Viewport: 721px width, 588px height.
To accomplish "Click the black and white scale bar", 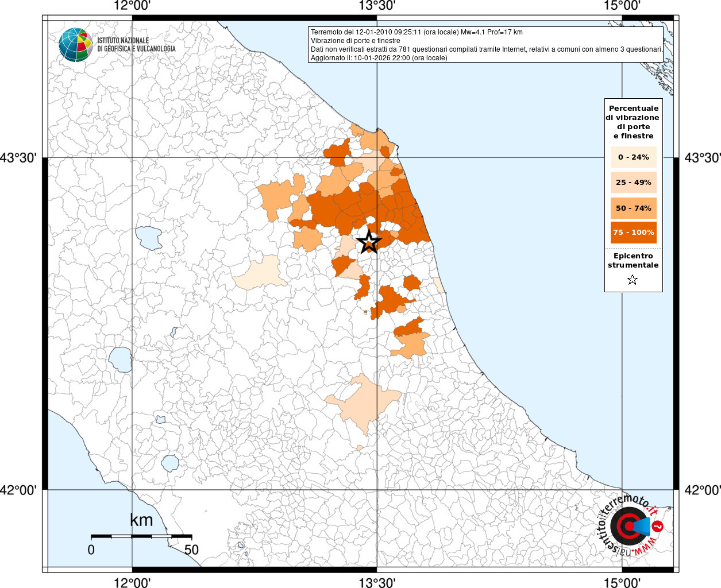I will click(x=141, y=536).
